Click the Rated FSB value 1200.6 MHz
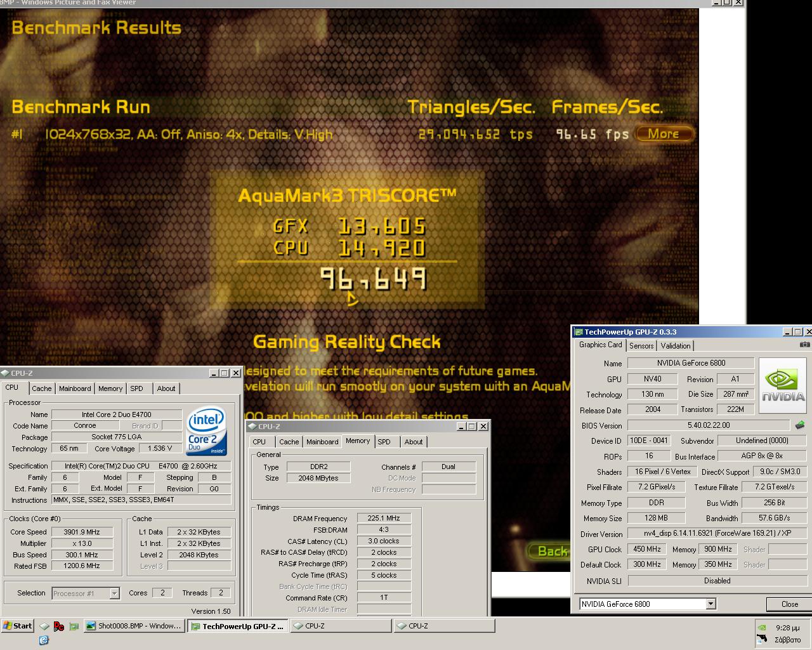The width and height of the screenshot is (812, 650). click(x=82, y=566)
